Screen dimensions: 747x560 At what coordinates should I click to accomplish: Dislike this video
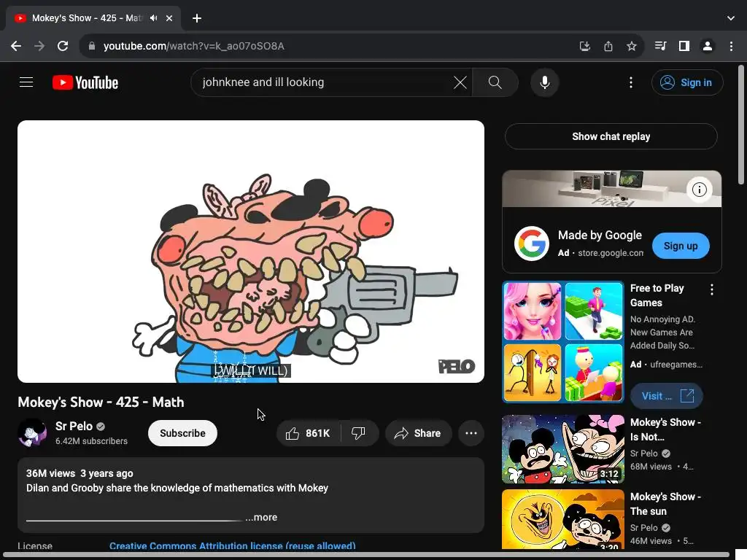pos(359,433)
